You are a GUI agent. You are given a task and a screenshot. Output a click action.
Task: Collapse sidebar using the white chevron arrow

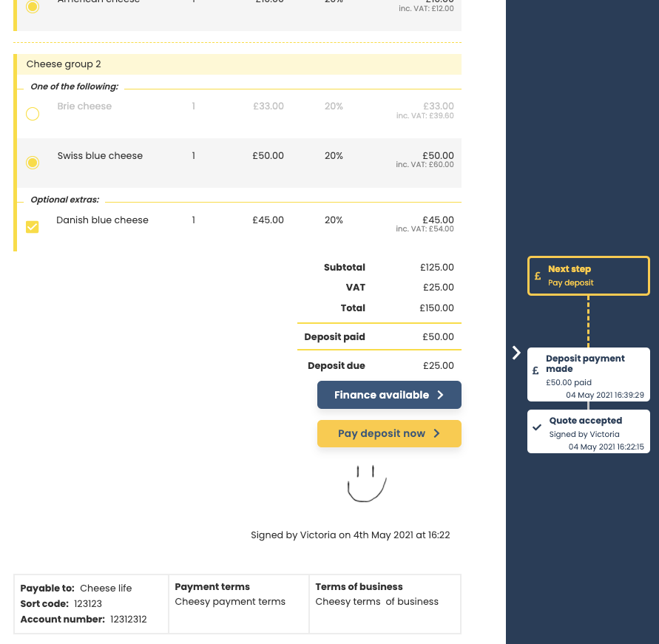pyautogui.click(x=516, y=353)
